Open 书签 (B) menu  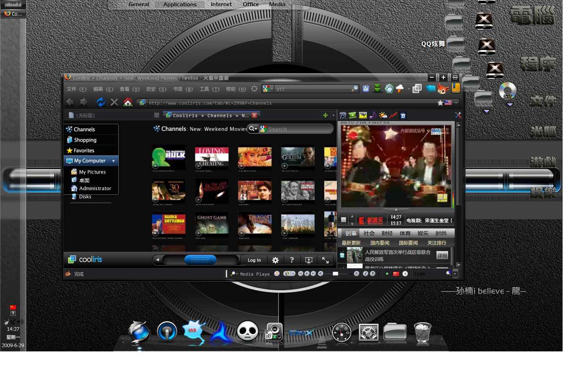coord(183,89)
